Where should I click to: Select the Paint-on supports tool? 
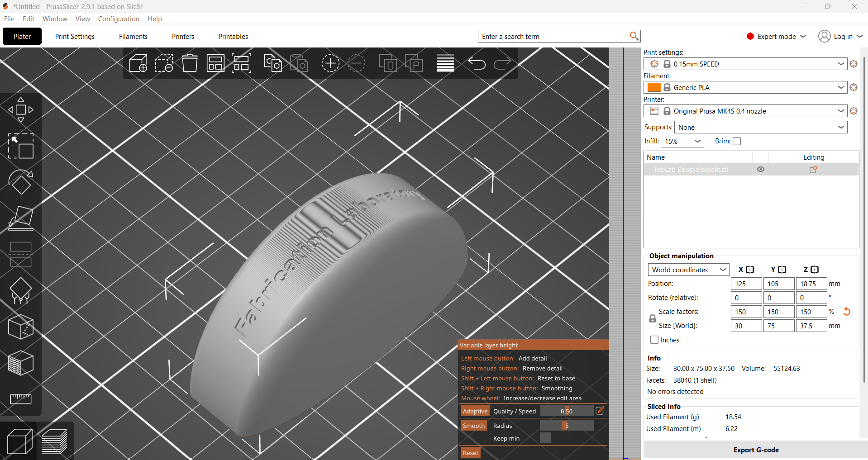(x=21, y=291)
